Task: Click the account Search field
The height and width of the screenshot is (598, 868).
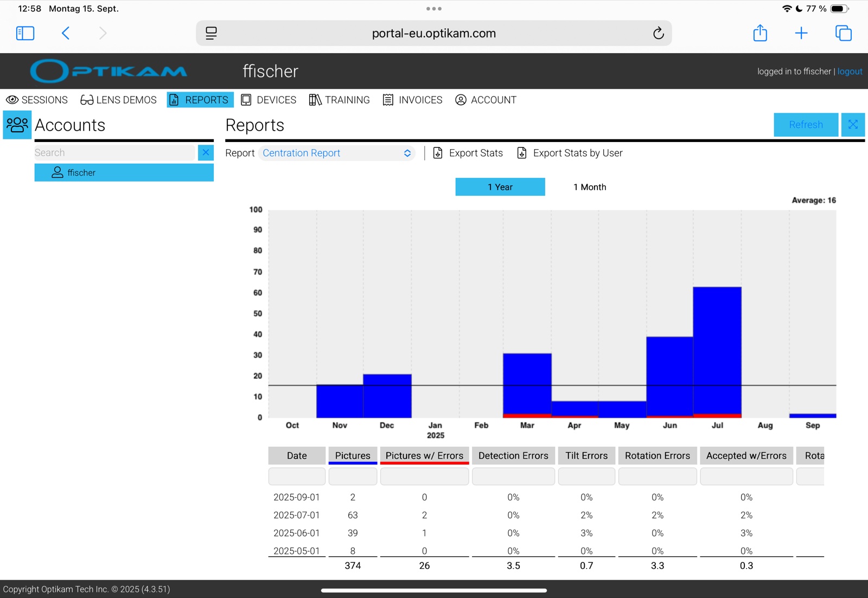Action: point(114,152)
